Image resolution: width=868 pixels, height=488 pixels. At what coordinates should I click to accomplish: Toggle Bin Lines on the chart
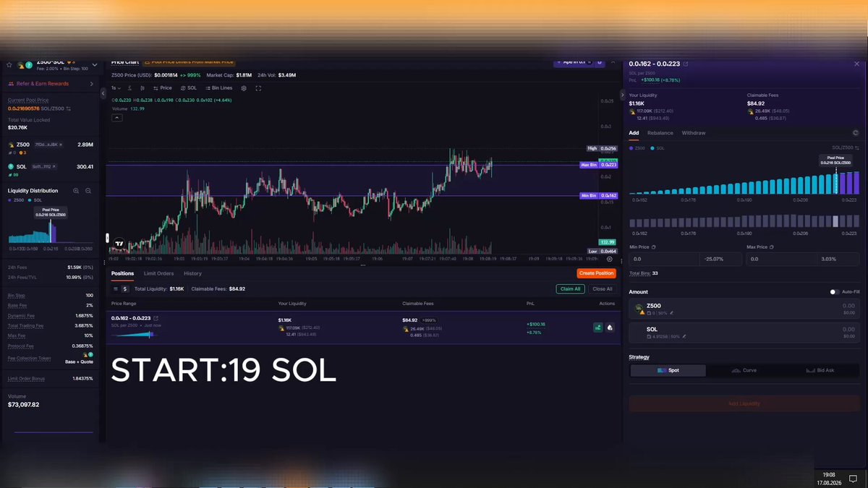click(219, 87)
